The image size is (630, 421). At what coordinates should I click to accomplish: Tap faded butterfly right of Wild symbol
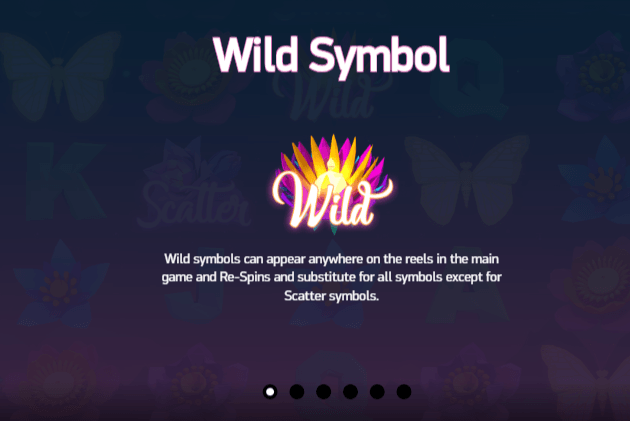(467, 181)
